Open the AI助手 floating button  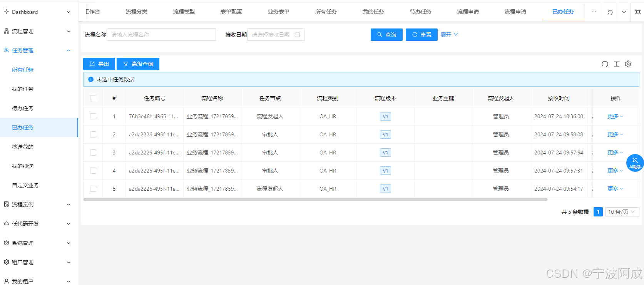coord(635,163)
